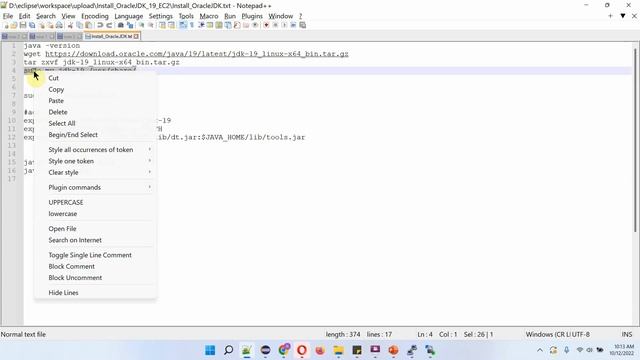The height and width of the screenshot is (360, 640).
Task: Click the macro Playback toolbar icon
Action: [284, 25]
